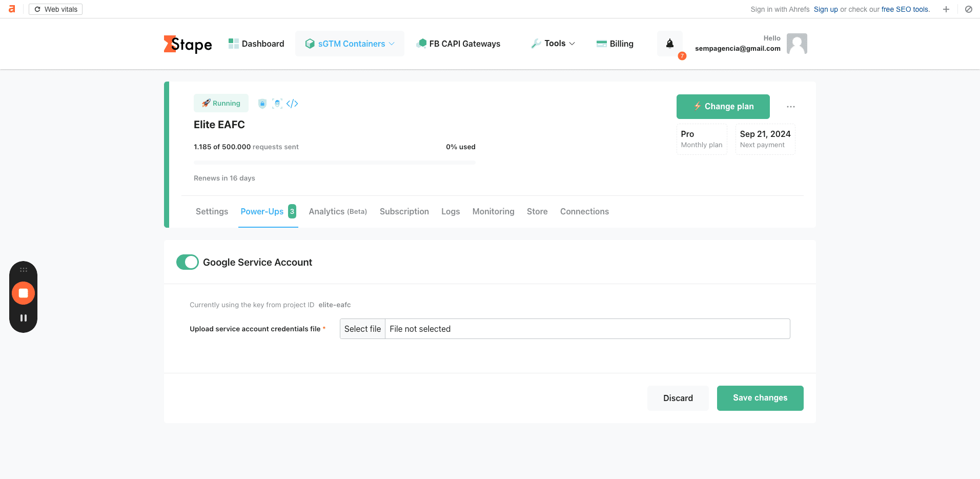Toggle the Google Service Account switch
Screen dimensions: 980x479
click(x=188, y=262)
